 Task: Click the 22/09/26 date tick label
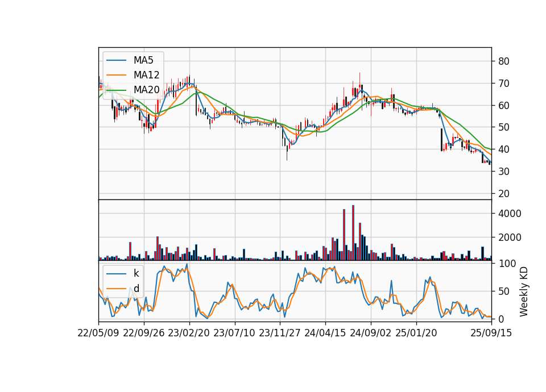[x=144, y=333]
